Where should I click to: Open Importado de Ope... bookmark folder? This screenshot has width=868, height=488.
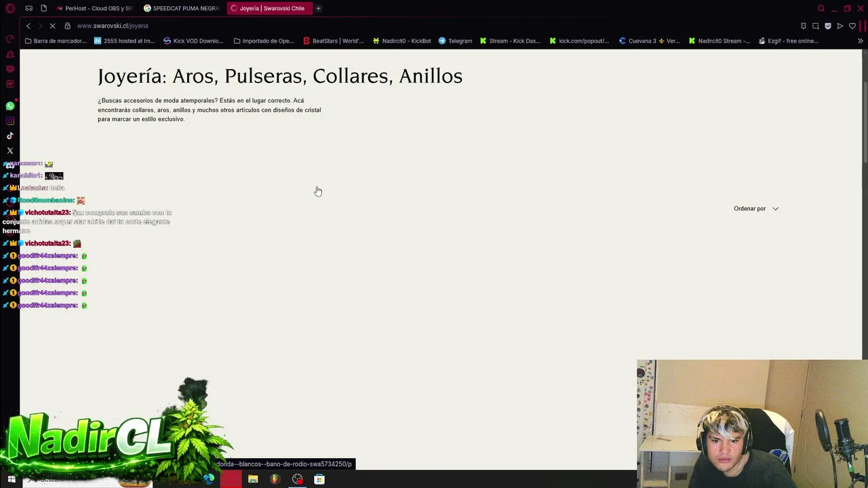[x=264, y=41]
